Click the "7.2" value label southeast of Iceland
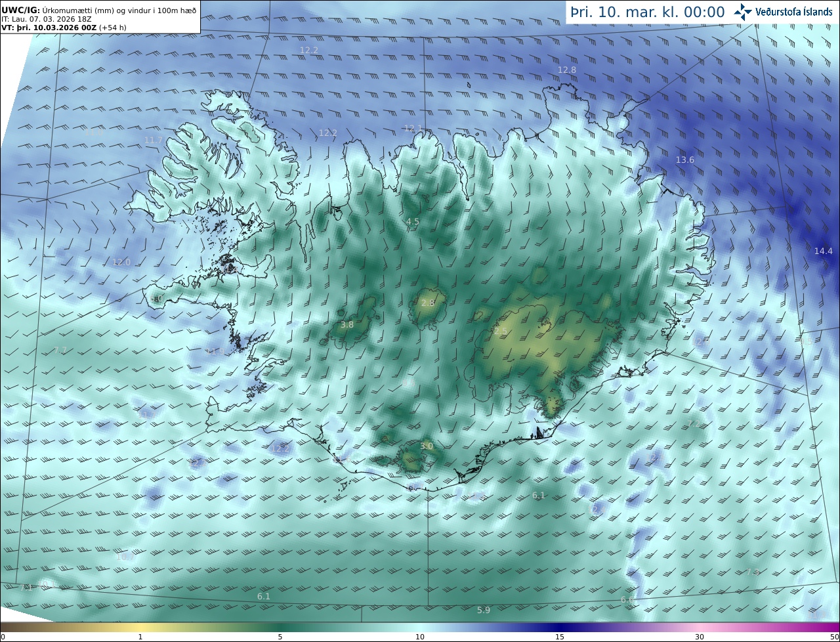 click(x=694, y=424)
